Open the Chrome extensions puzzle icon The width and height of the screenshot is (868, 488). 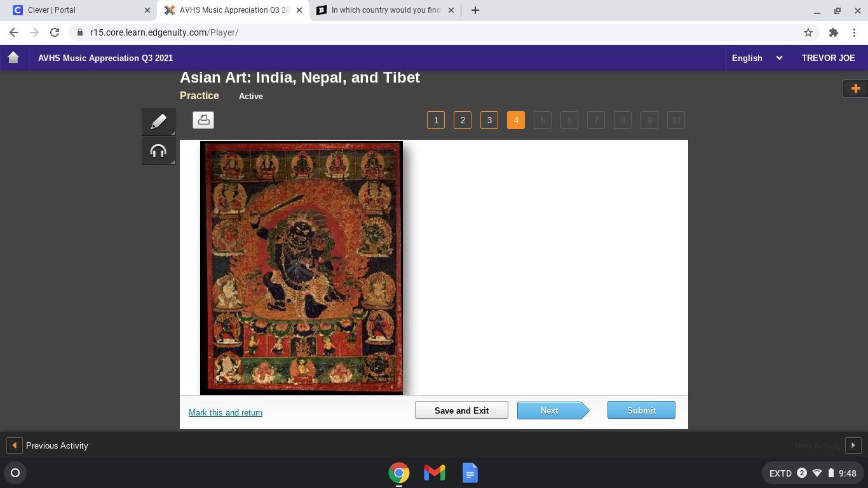(833, 32)
